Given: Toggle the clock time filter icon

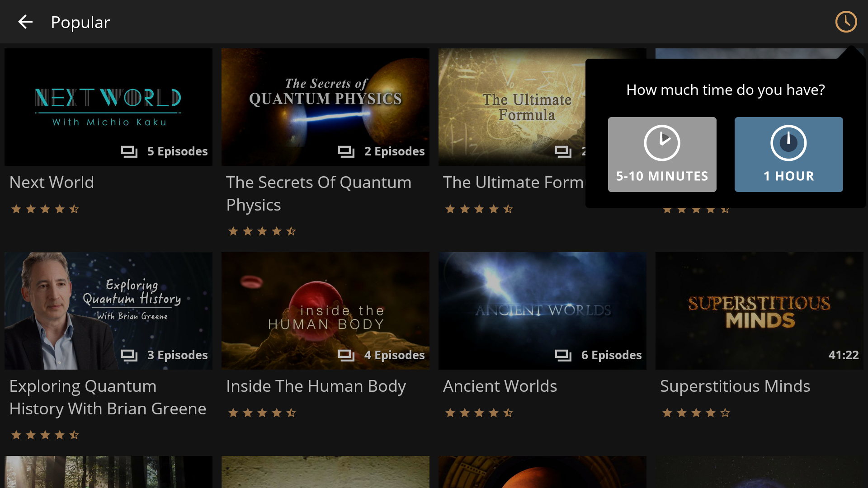Looking at the screenshot, I should click(846, 22).
